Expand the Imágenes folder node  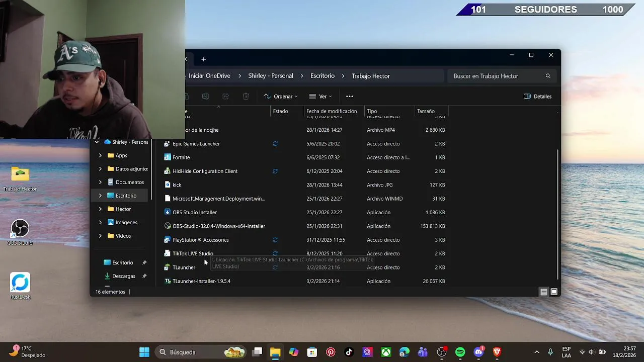100,222
